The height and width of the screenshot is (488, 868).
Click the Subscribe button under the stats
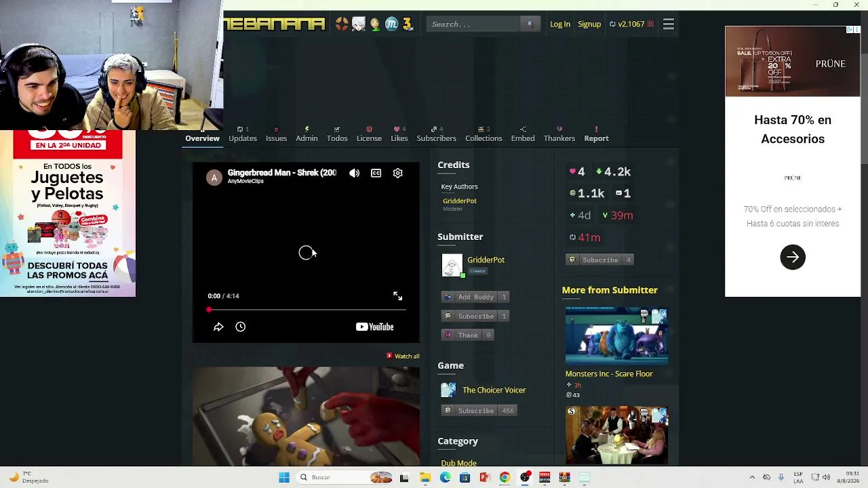(x=599, y=260)
